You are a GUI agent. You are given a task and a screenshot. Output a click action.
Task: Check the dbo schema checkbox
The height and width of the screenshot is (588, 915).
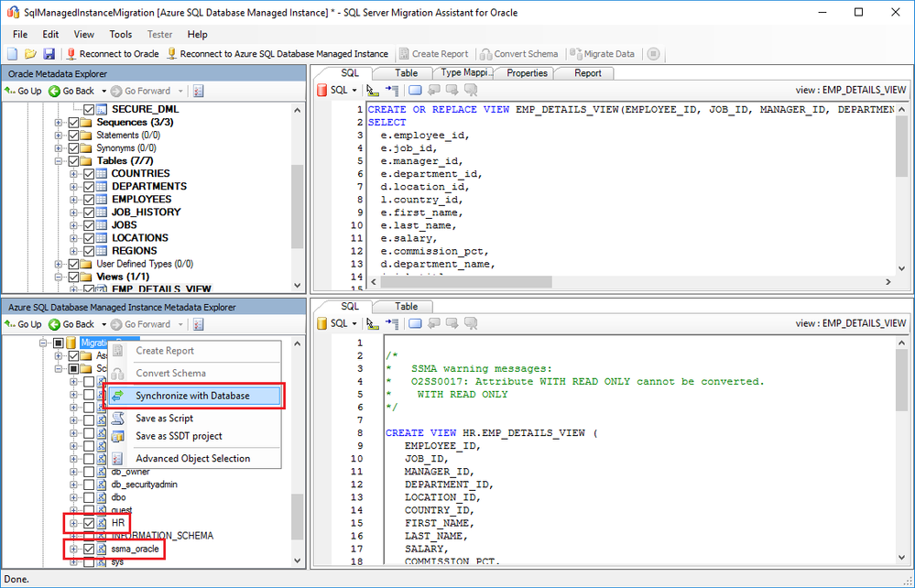point(89,497)
